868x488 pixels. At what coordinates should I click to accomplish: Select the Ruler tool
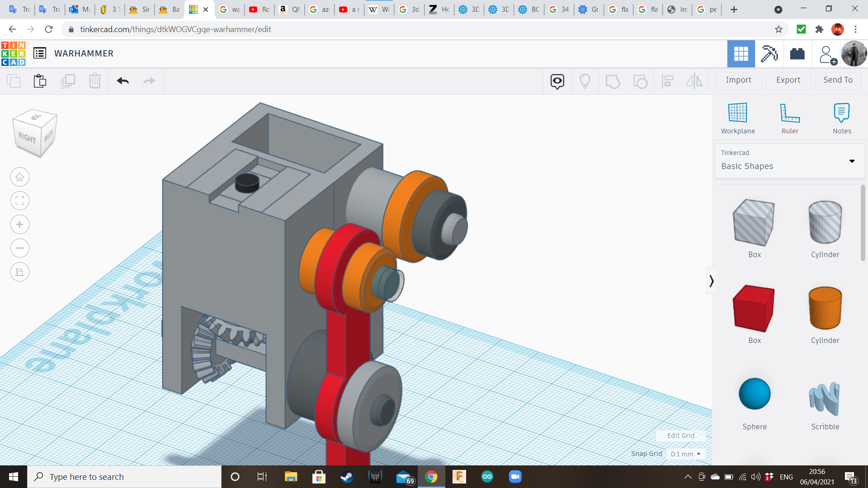coord(790,117)
